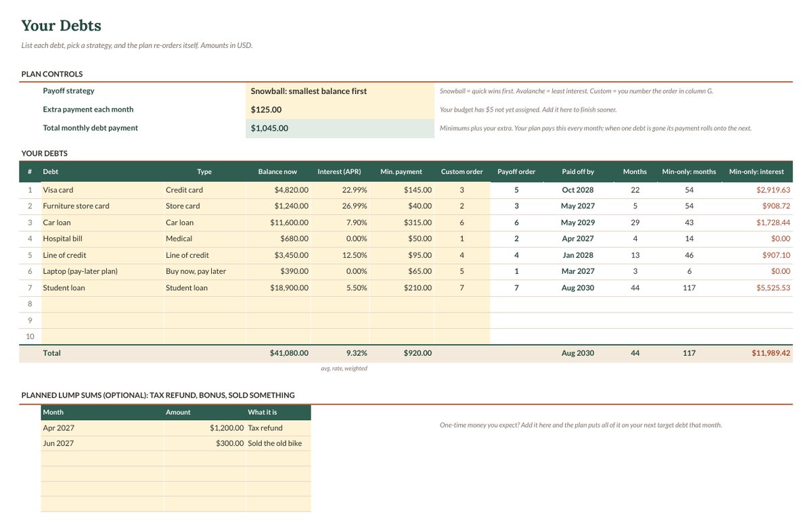
Task: Open the Type cell showing 'Medical'
Action: pyautogui.click(x=204, y=239)
